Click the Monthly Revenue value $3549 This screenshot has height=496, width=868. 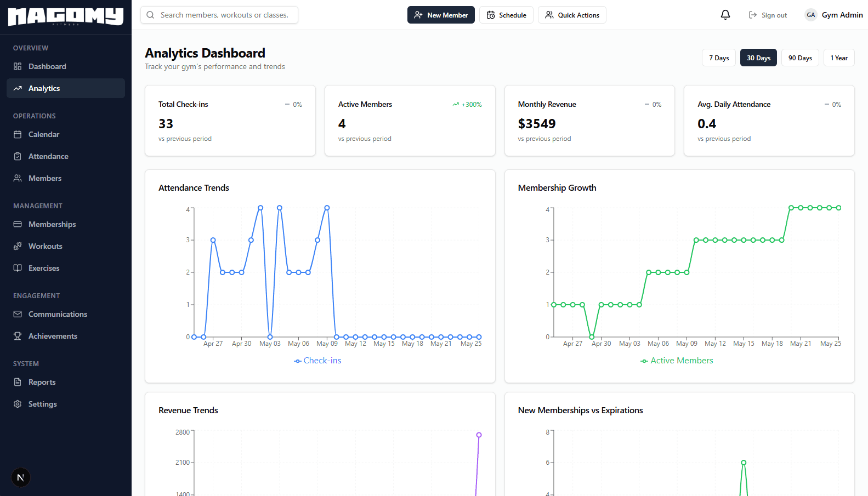click(x=537, y=124)
